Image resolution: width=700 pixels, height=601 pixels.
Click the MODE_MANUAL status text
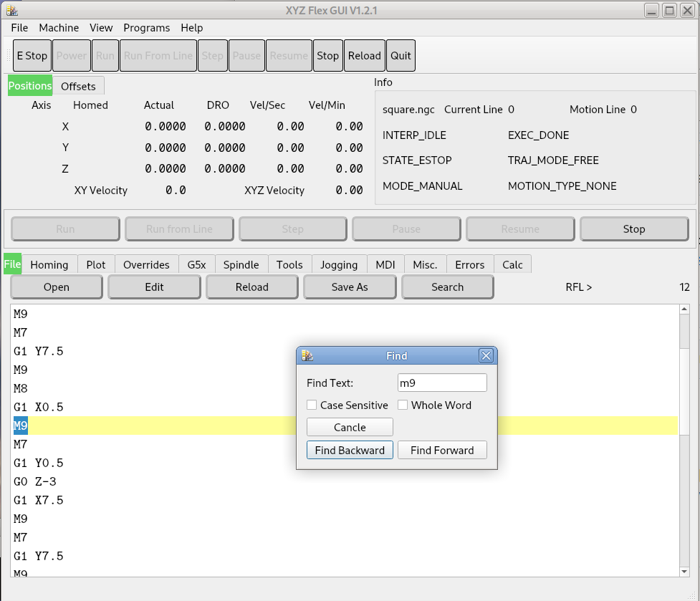[422, 186]
